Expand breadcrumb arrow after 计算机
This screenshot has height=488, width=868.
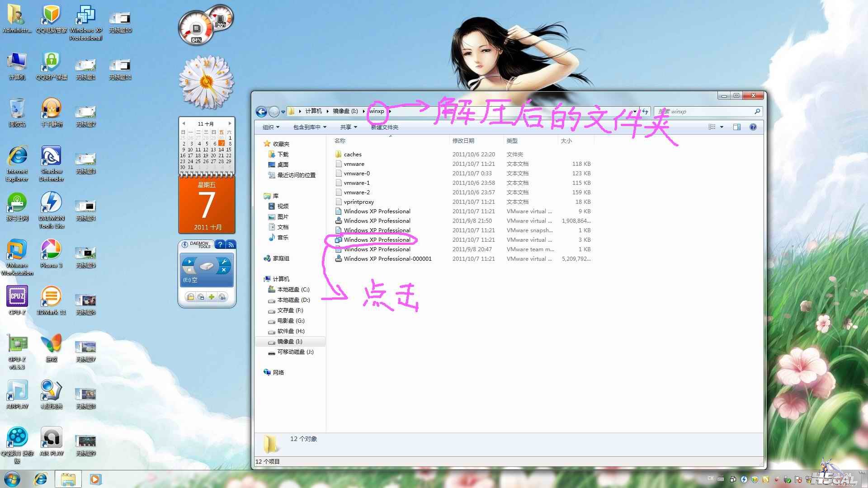pyautogui.click(x=327, y=111)
